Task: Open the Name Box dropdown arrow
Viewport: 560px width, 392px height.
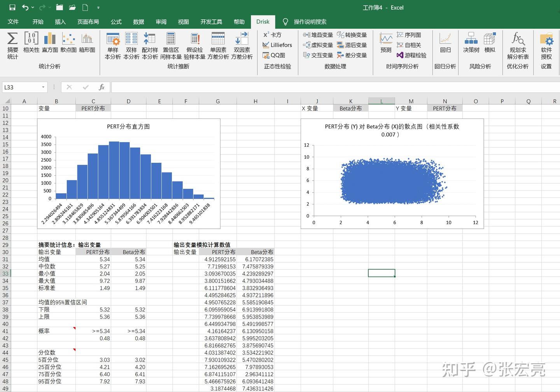Action: 43,87
